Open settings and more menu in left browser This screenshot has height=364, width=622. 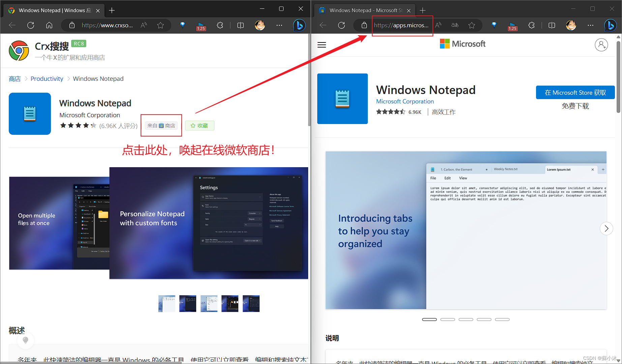pos(279,25)
